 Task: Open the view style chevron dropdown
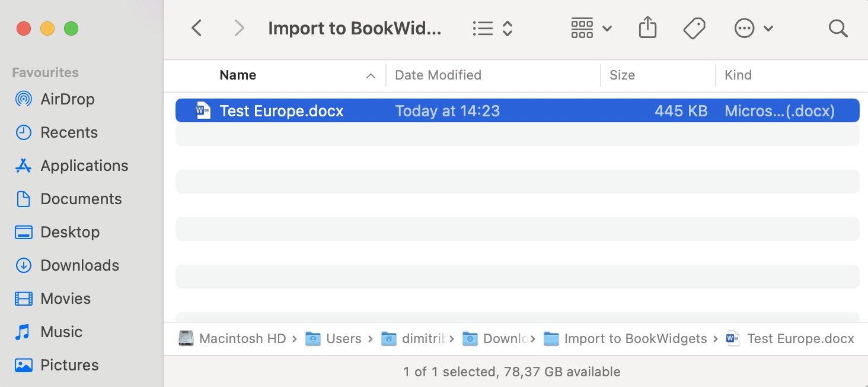[508, 28]
